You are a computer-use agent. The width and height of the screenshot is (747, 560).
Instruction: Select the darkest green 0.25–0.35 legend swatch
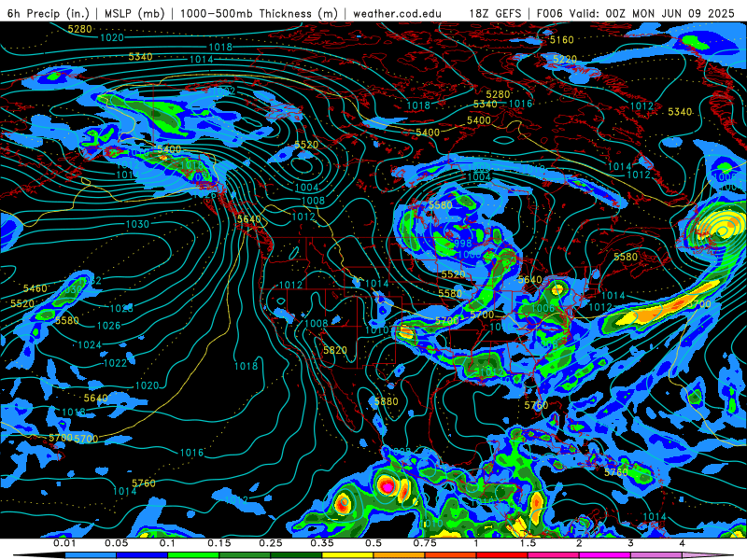296,555
